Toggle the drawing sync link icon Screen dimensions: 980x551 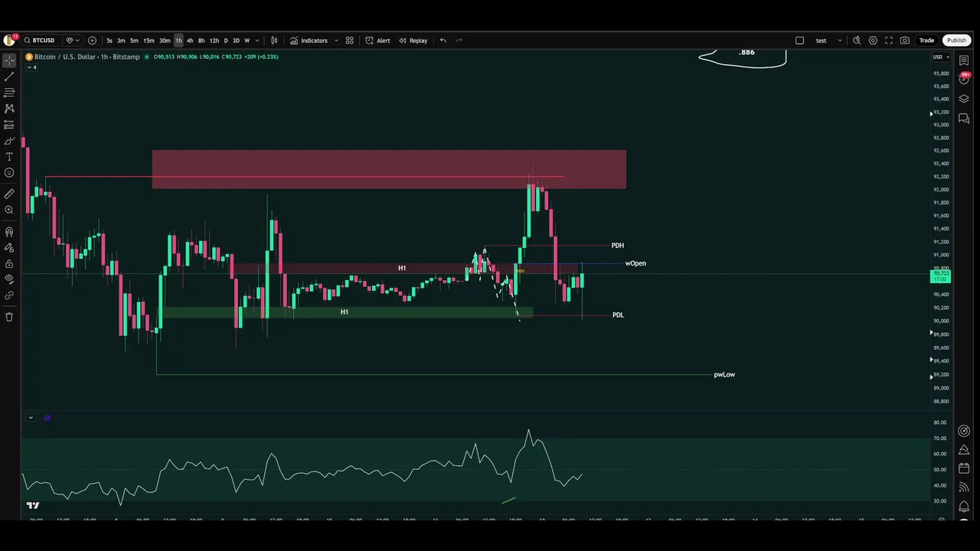click(9, 295)
